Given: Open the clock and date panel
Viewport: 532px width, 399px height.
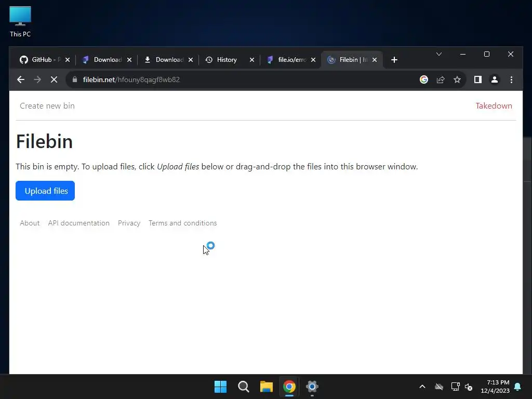Looking at the screenshot, I should (495, 387).
